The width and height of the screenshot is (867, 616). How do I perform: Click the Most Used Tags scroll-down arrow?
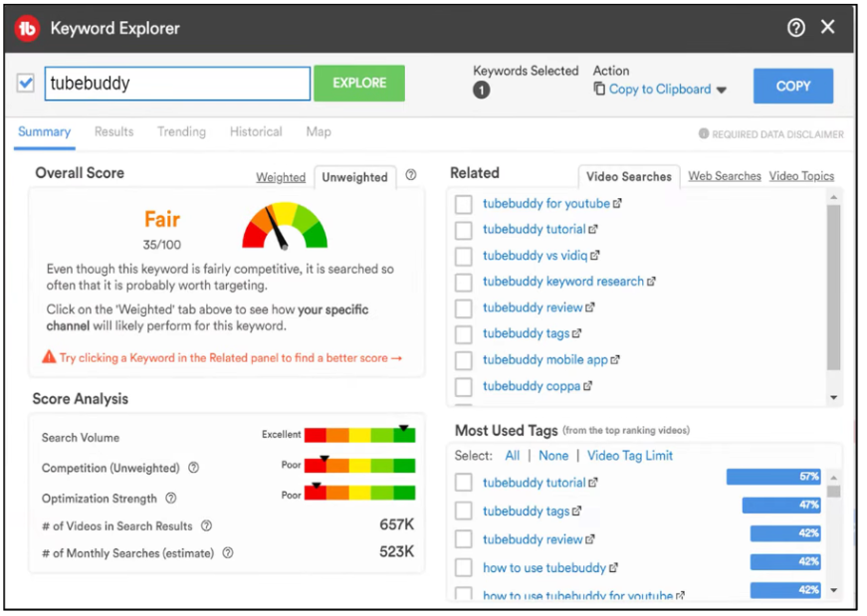pos(833,590)
